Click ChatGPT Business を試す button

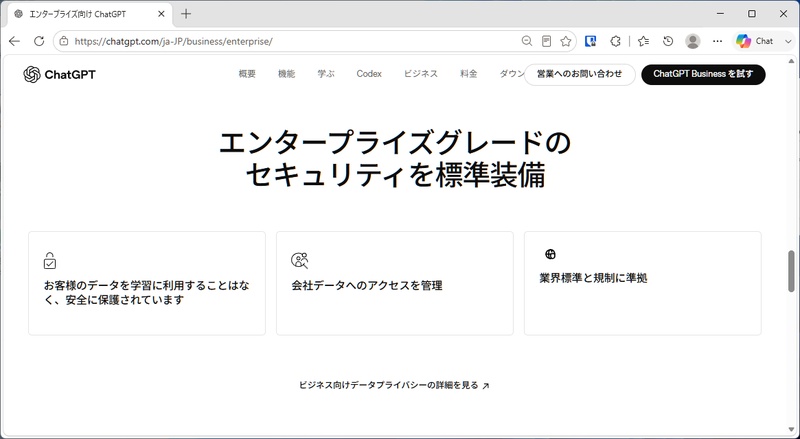(x=703, y=75)
